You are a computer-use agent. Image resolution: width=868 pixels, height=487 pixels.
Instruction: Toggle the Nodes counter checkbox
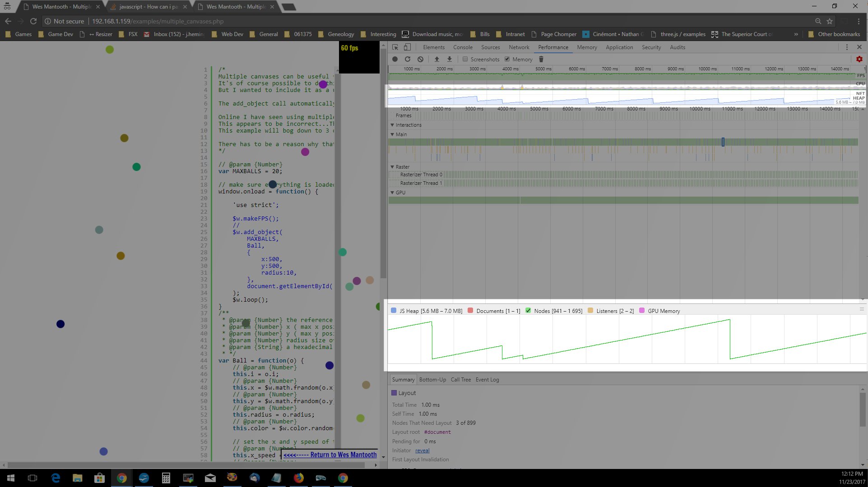click(528, 311)
